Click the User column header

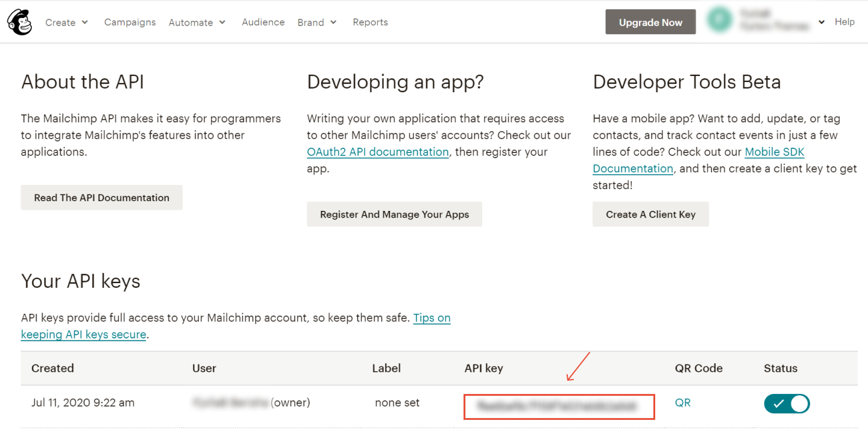point(204,368)
